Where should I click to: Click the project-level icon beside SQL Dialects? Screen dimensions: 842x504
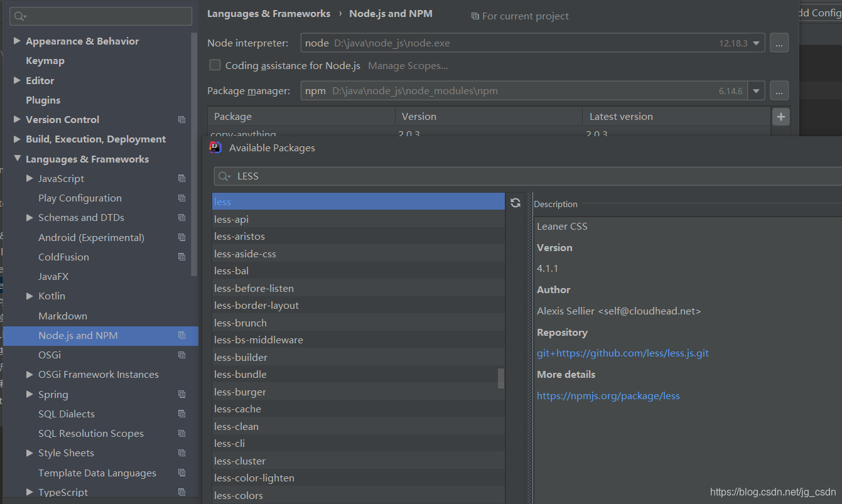click(181, 414)
